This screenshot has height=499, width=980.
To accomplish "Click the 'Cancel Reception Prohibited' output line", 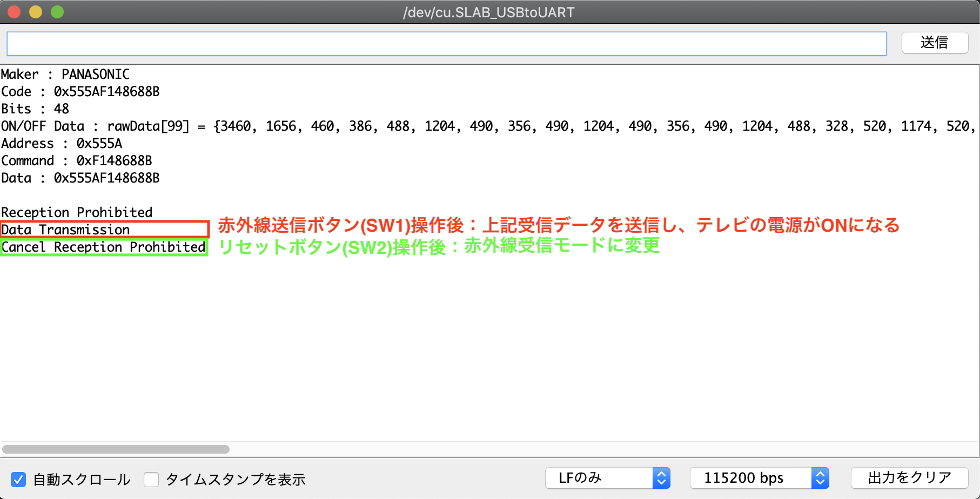I will coord(103,247).
